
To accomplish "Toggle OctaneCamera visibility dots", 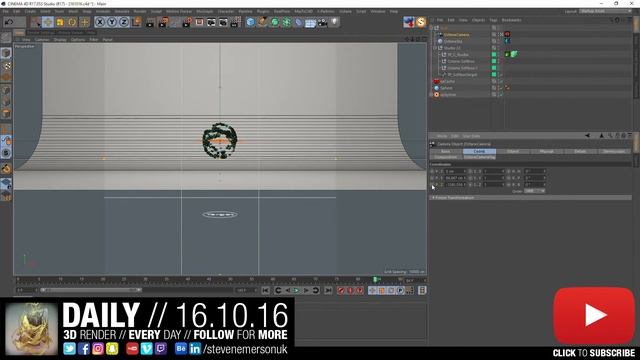I will pyautogui.click(x=500, y=34).
